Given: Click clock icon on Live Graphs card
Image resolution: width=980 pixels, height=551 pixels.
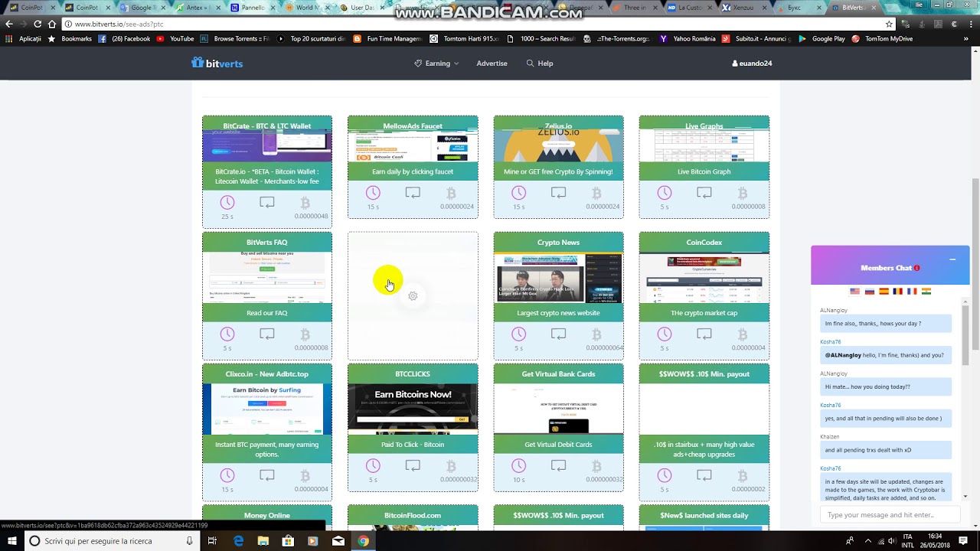Looking at the screenshot, I should 665,193.
